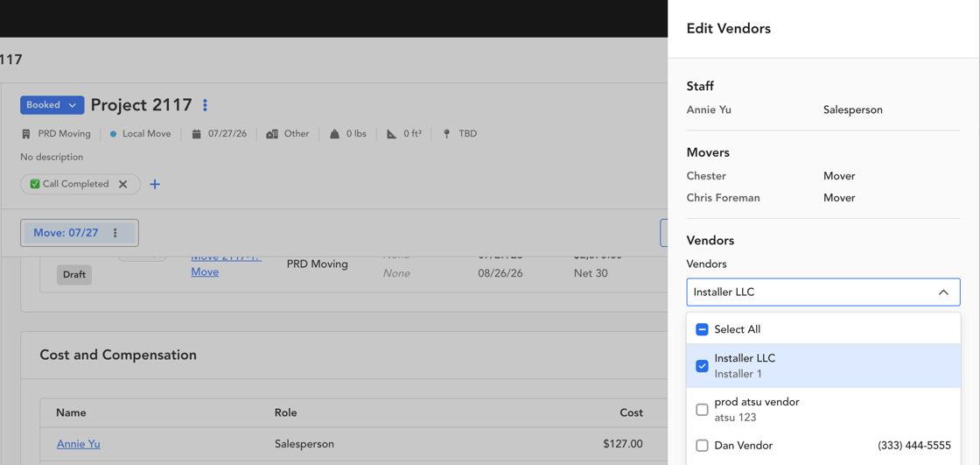Click Chris Foreman in the Movers list

[x=723, y=198]
